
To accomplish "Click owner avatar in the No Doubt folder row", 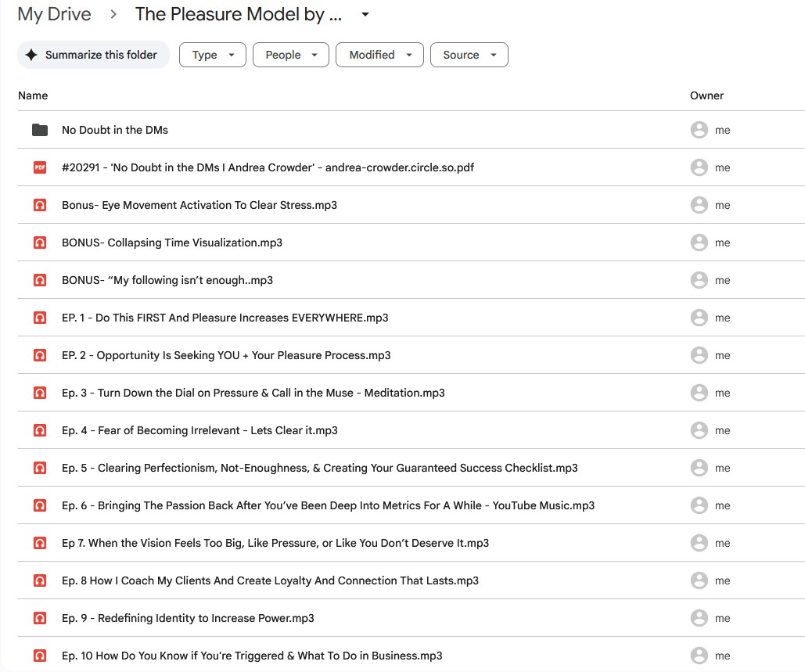I will coord(699,130).
